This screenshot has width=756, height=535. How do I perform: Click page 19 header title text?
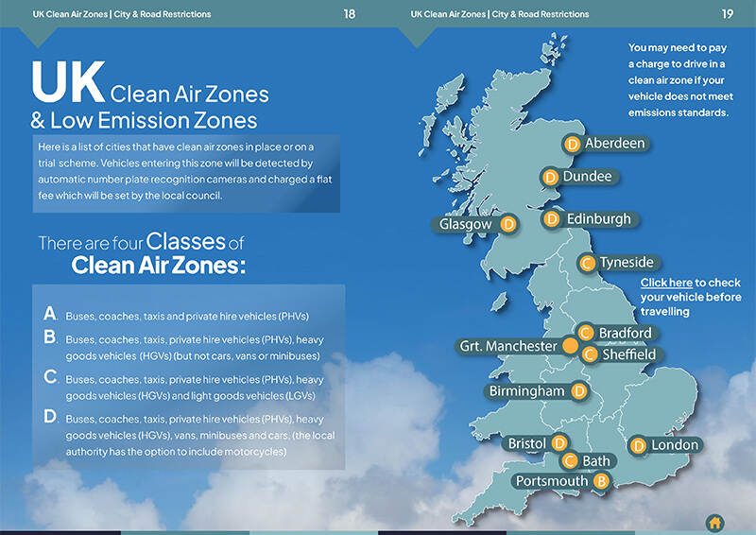click(x=500, y=14)
